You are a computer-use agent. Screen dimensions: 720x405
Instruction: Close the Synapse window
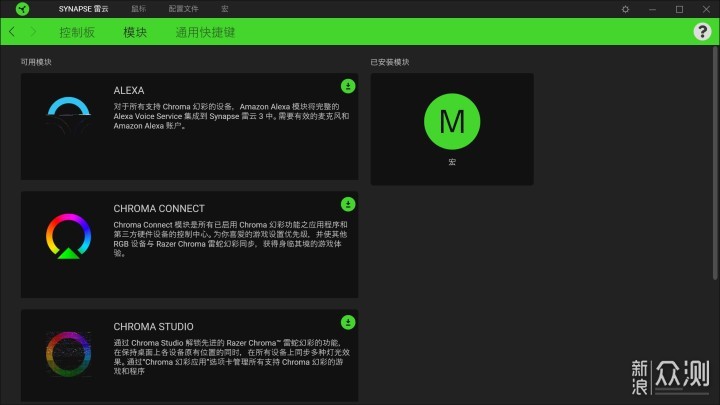(706, 9)
